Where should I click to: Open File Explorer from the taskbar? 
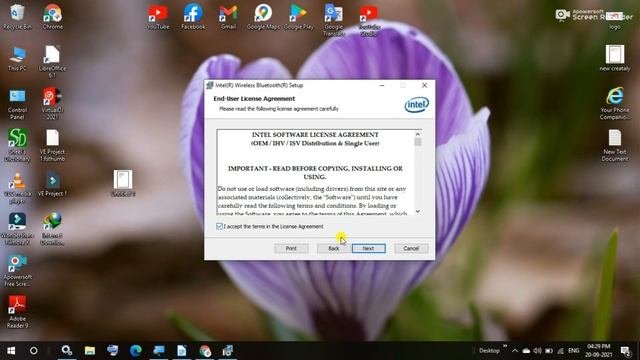pos(90,351)
